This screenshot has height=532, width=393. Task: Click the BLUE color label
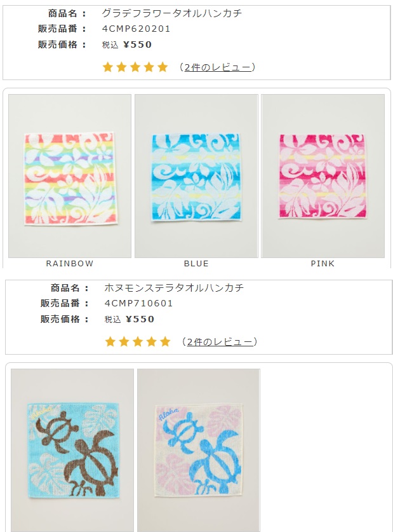196,264
